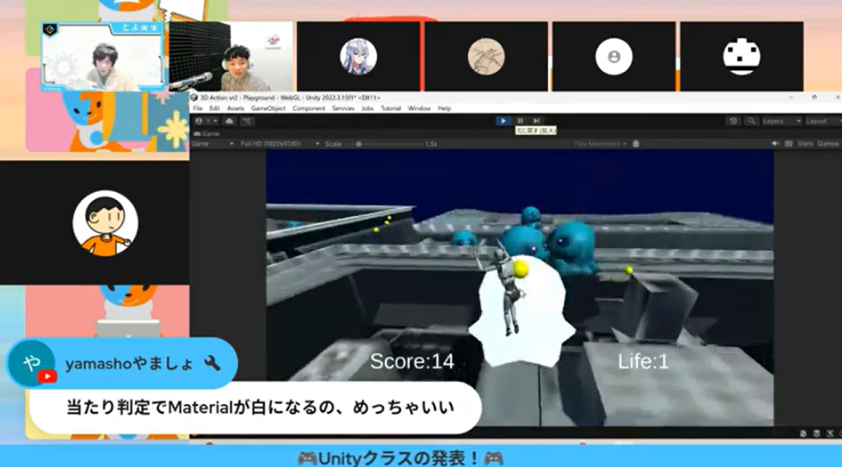Image resolution: width=842 pixels, height=467 pixels.
Task: Step forward one frame
Action: 536,121
